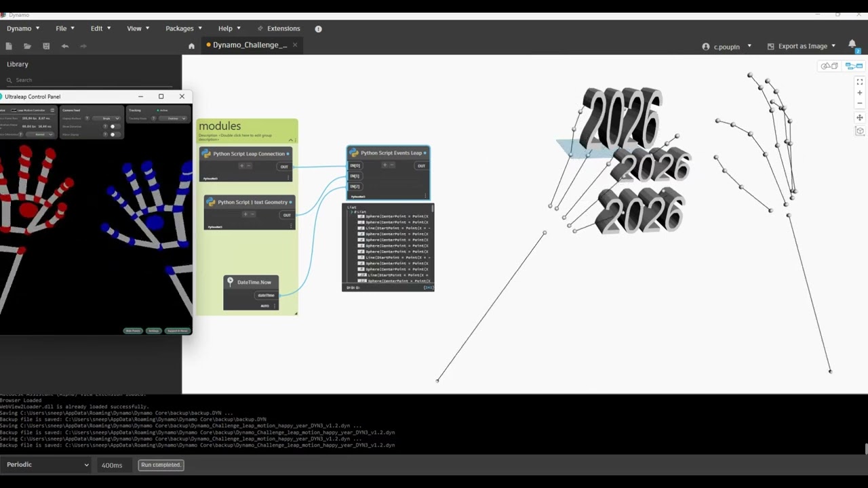This screenshot has width=868, height=488.
Task: Zoom out with the minus icon
Action: (x=860, y=104)
